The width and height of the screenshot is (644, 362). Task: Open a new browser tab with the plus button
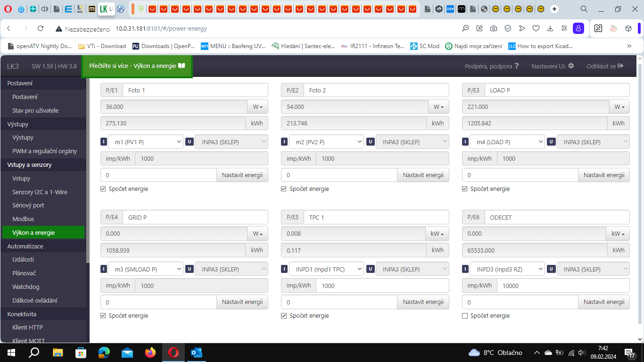click(554, 9)
